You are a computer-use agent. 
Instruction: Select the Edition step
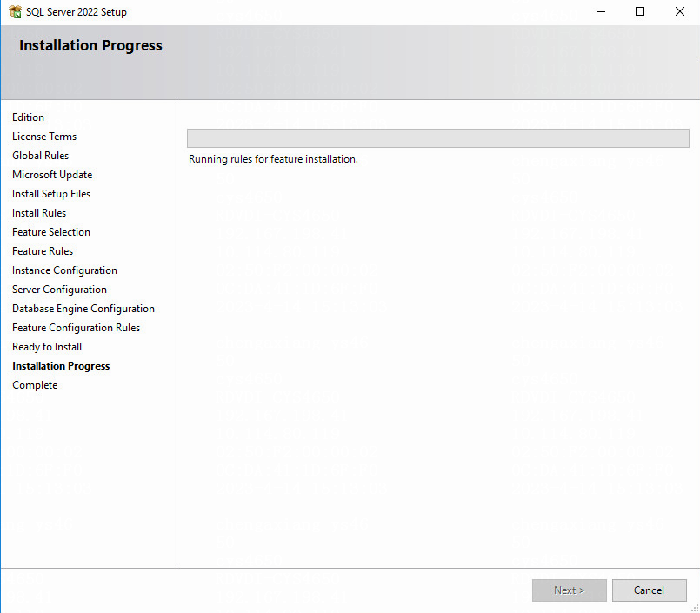(28, 117)
